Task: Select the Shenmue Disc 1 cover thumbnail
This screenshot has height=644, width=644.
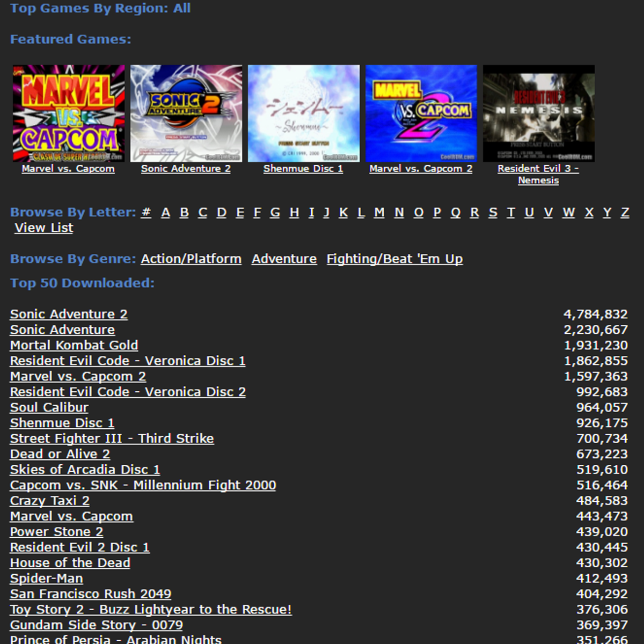Action: (304, 113)
